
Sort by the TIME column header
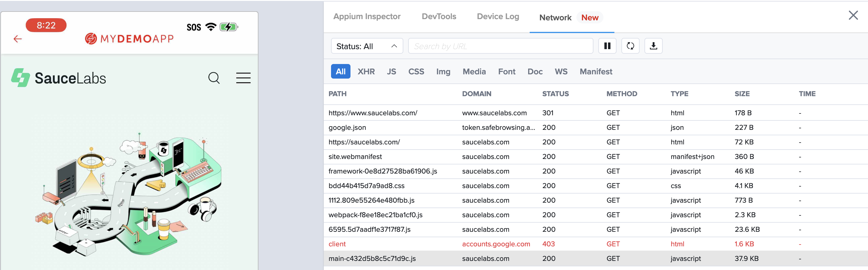tap(807, 94)
